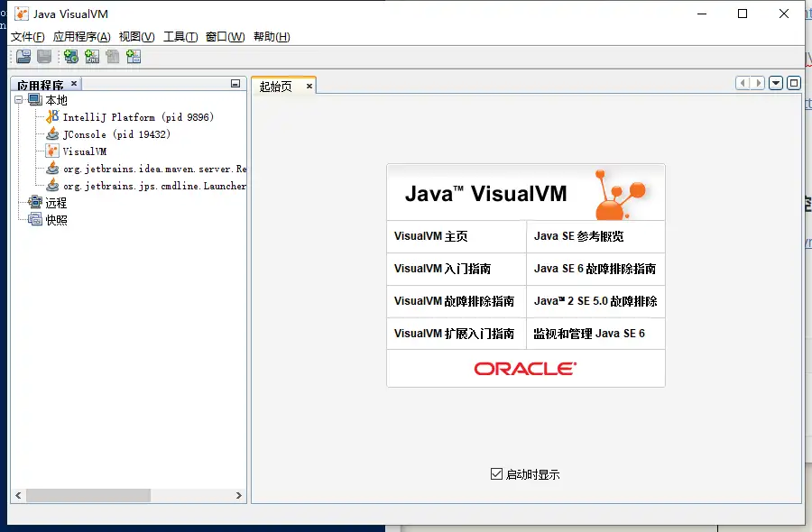Image resolution: width=812 pixels, height=532 pixels.
Task: Select the JConsole (pid 19432) process
Action: click(115, 134)
